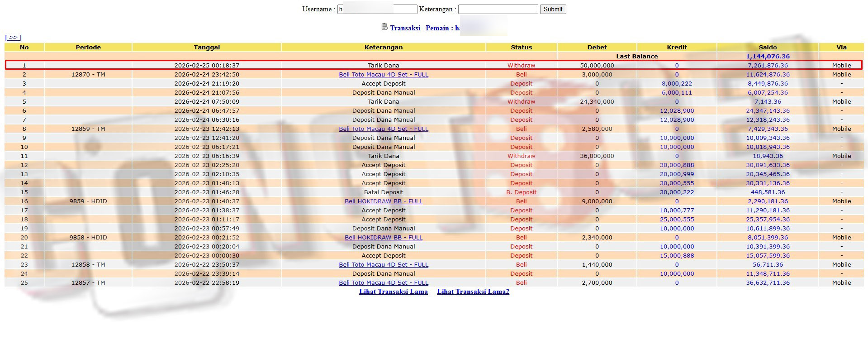
Task: Open Beli Toto Macau link for period 12870
Action: [383, 74]
